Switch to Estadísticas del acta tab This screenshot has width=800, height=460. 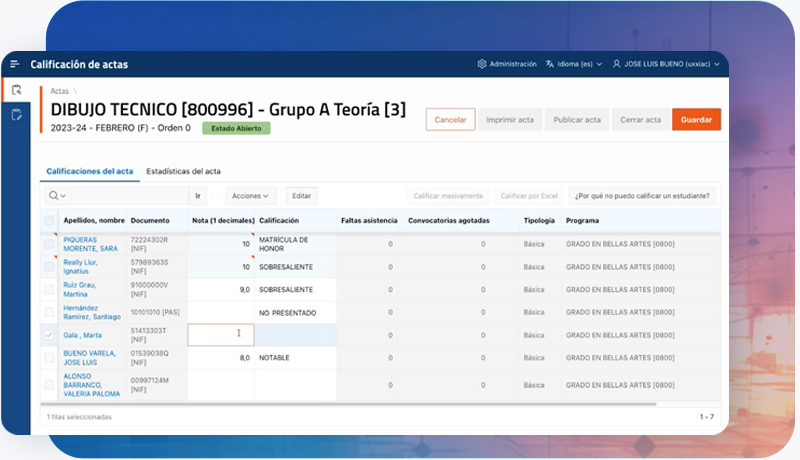click(183, 172)
